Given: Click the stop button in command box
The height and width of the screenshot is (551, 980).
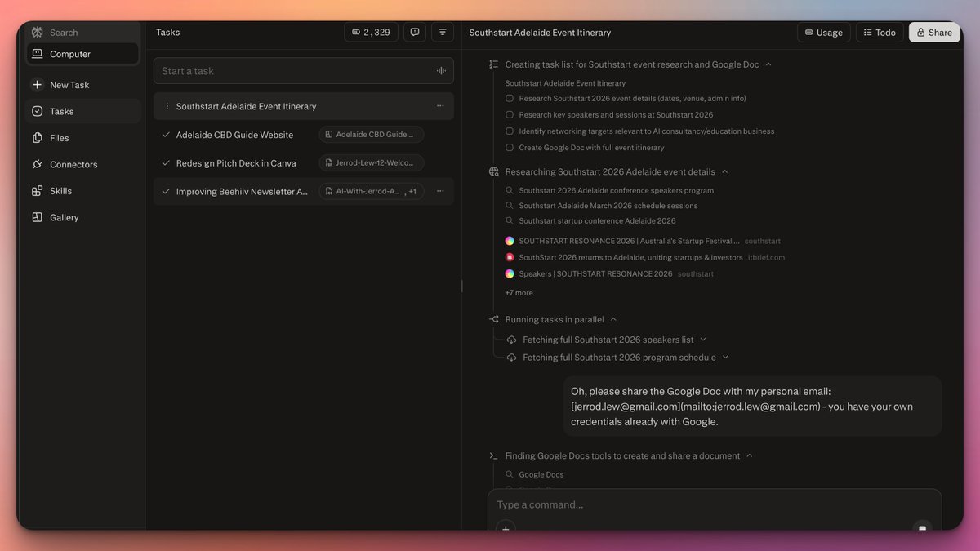Looking at the screenshot, I should pos(922,528).
